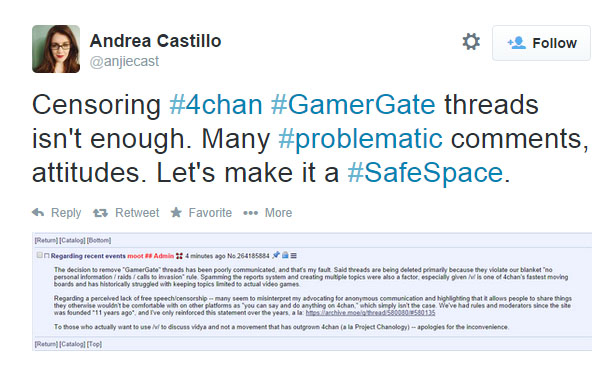This screenshot has width=616, height=372.
Task: Open Andrea Castillo's profile photo
Action: click(x=56, y=49)
